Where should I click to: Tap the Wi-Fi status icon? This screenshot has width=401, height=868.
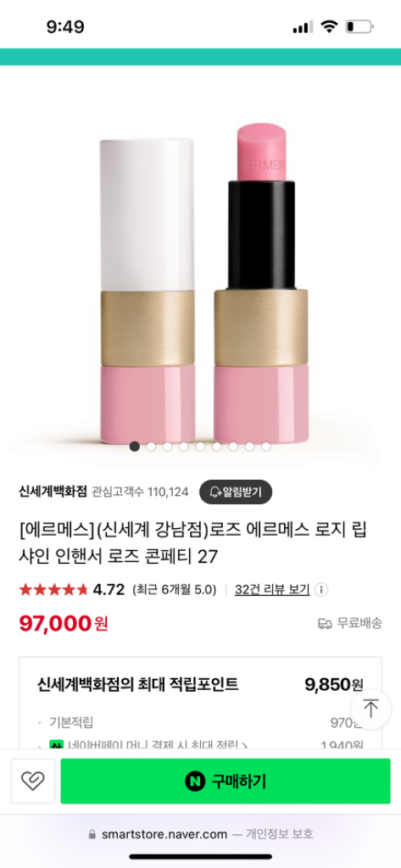tap(330, 26)
